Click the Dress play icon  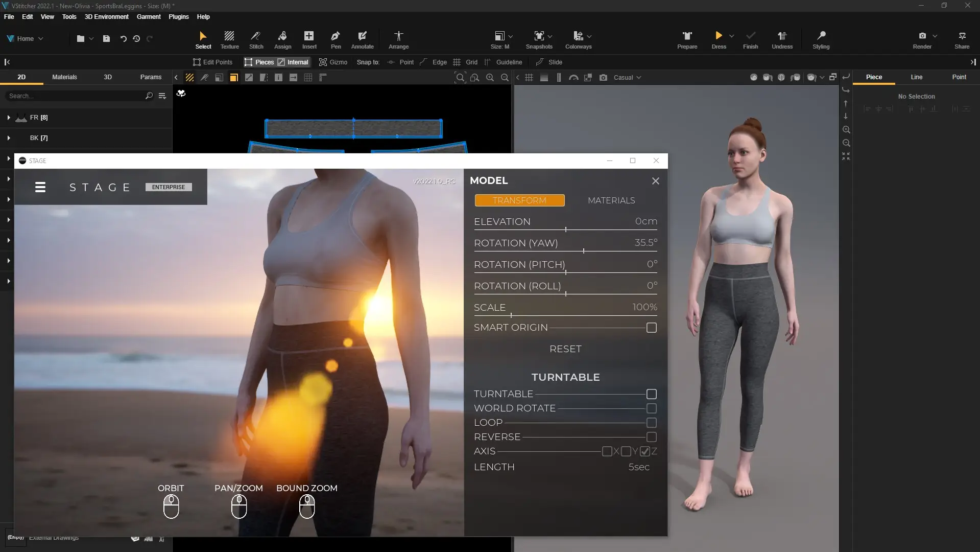[x=719, y=36]
